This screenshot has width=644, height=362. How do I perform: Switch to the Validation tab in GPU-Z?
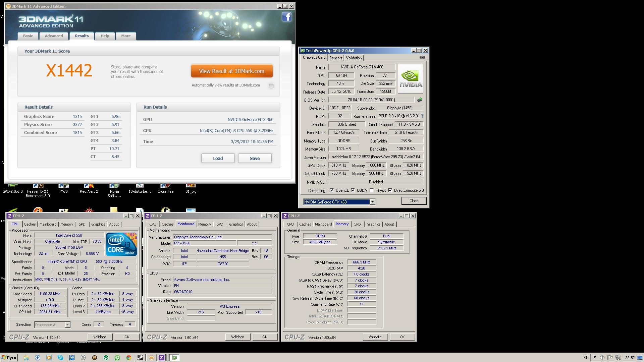tap(354, 58)
